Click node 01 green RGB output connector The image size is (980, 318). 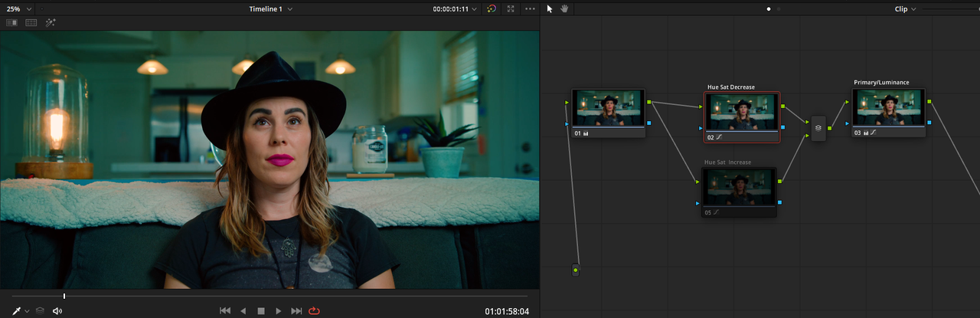(x=649, y=101)
